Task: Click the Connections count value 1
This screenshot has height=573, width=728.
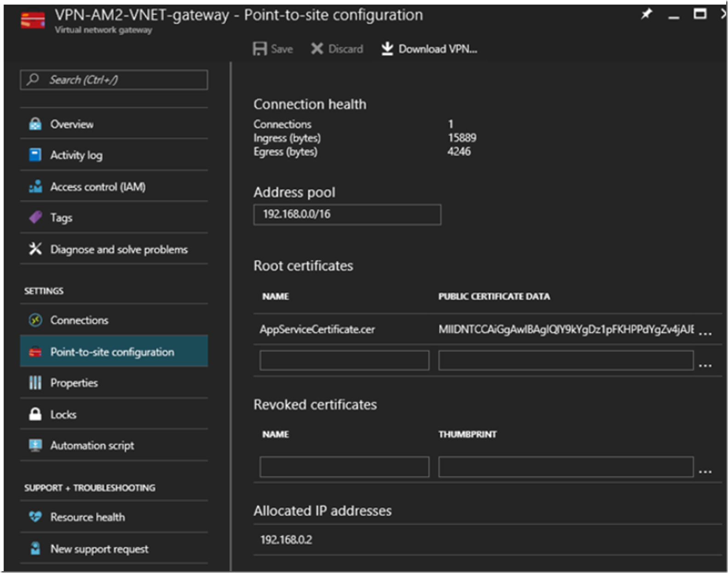Action: [451, 124]
